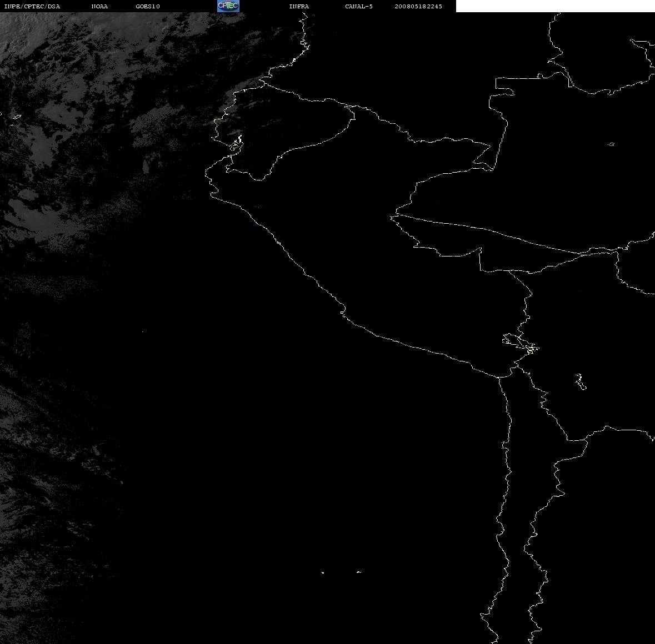The image size is (655, 644).
Task: Click the small elongated lake outline in Bolivia
Action: point(580,381)
